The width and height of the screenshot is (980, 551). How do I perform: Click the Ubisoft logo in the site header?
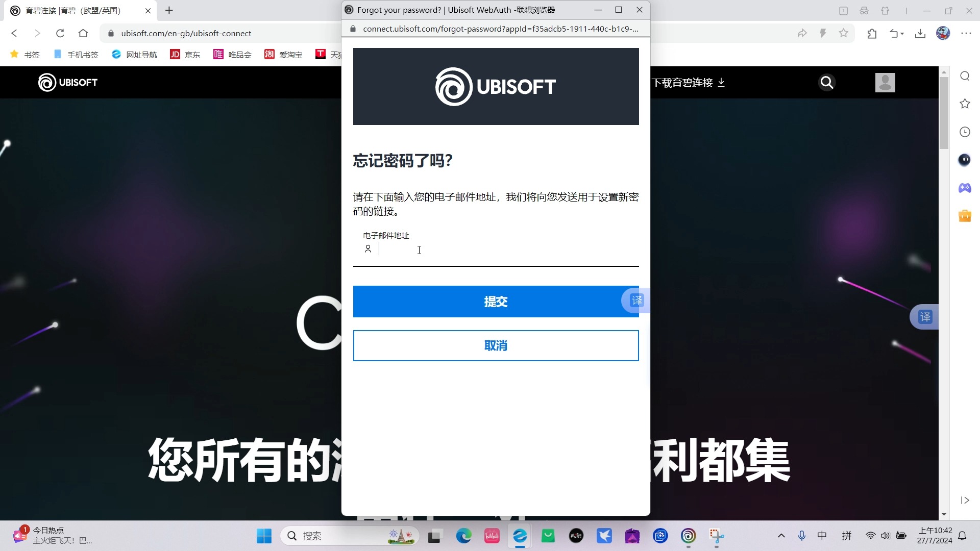[68, 82]
